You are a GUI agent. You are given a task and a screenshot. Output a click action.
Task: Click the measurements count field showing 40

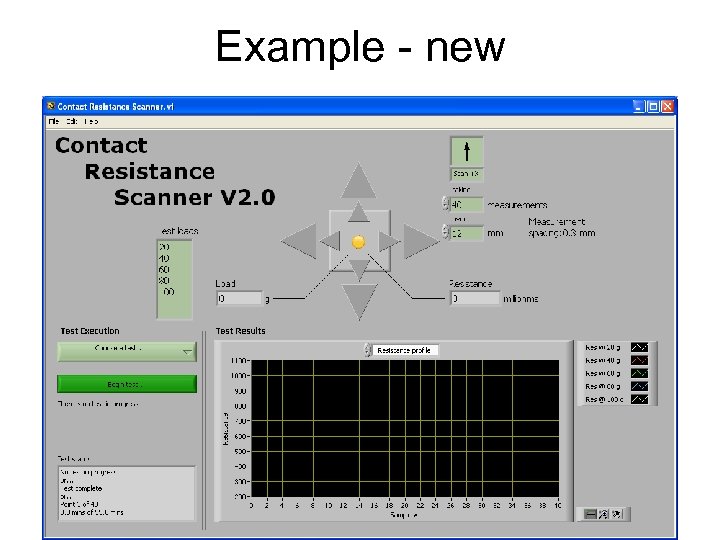click(466, 204)
